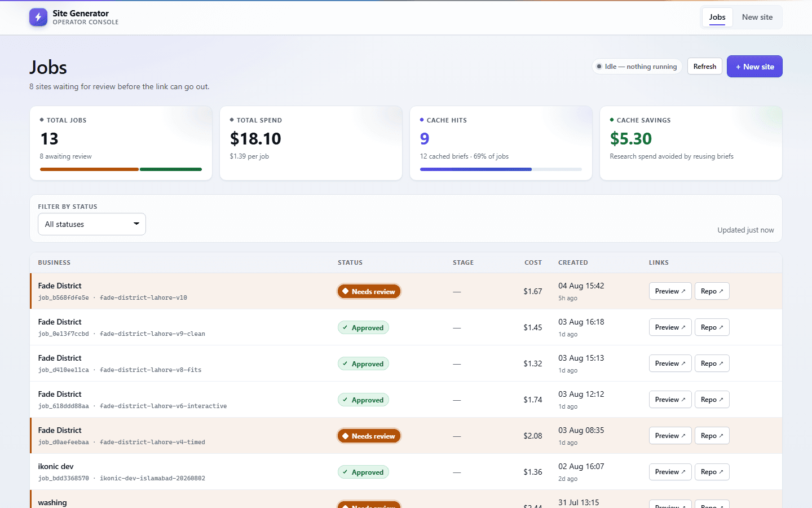Click Approved badge for fade-district-lahore-v8-fits

pyautogui.click(x=363, y=364)
